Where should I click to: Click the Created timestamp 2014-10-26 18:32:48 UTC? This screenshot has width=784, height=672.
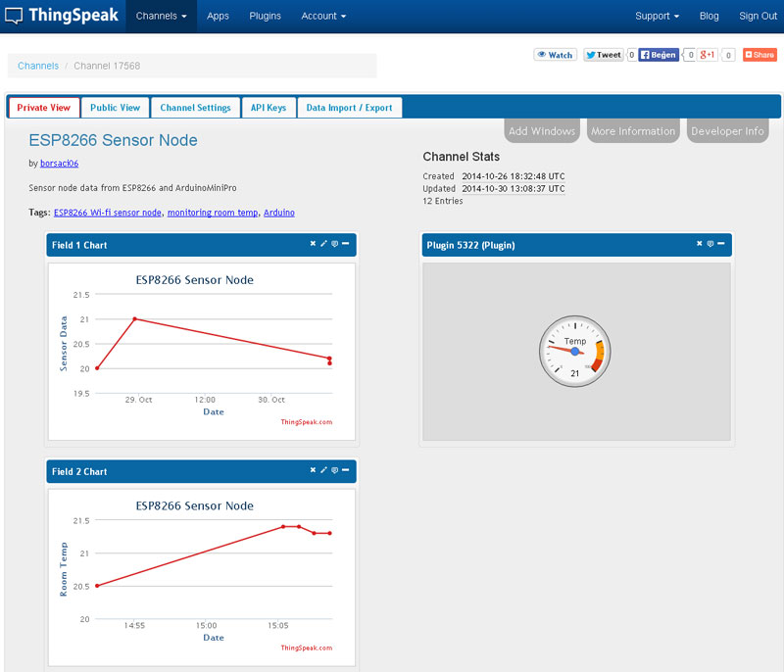click(514, 176)
